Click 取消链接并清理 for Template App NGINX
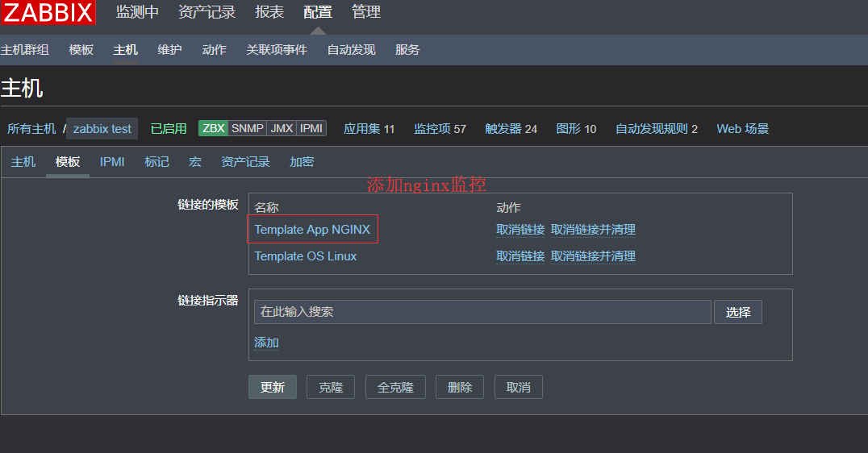This screenshot has width=868, height=453. 593,230
